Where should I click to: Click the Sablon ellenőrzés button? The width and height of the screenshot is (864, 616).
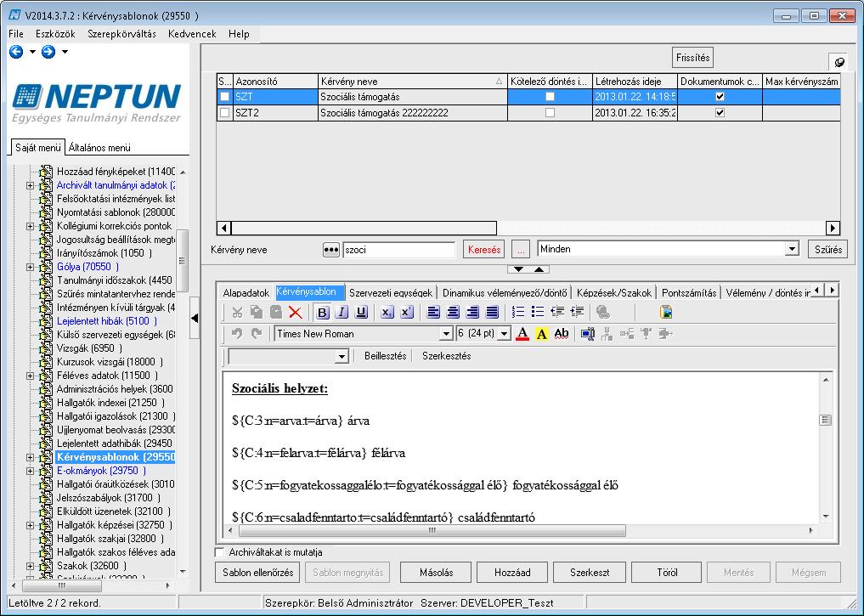[x=258, y=573]
